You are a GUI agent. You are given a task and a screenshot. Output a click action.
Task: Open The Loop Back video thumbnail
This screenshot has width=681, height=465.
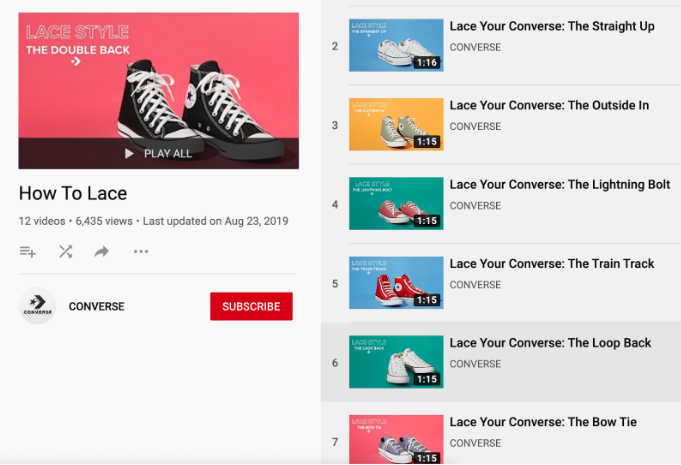(x=396, y=361)
